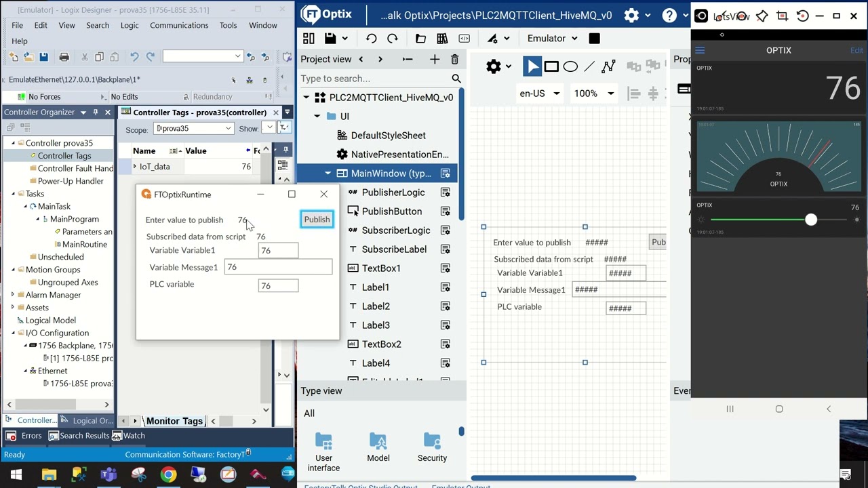This screenshot has height=488, width=868.
Task: Click Edit in the OPTIX phone app
Action: tap(856, 50)
